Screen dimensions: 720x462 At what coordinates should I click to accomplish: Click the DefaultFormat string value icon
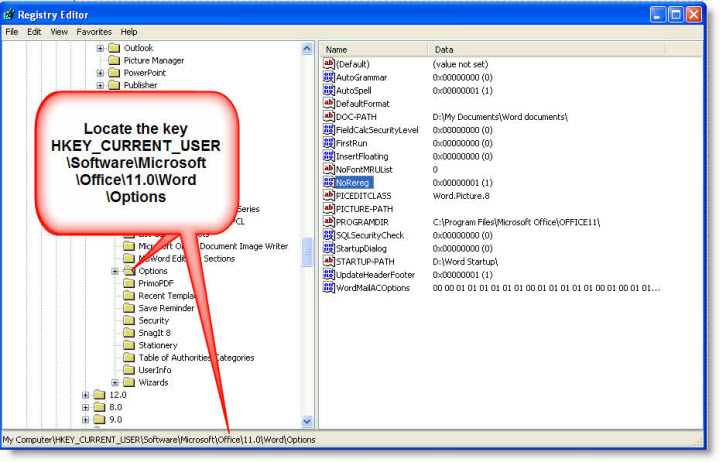[x=328, y=103]
